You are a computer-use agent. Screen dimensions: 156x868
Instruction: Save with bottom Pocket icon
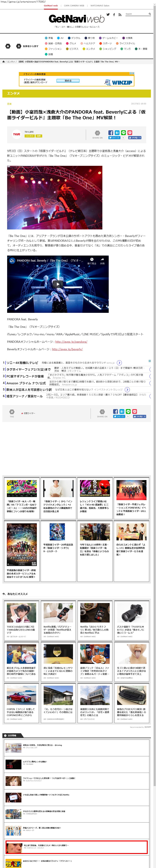(x=134, y=411)
